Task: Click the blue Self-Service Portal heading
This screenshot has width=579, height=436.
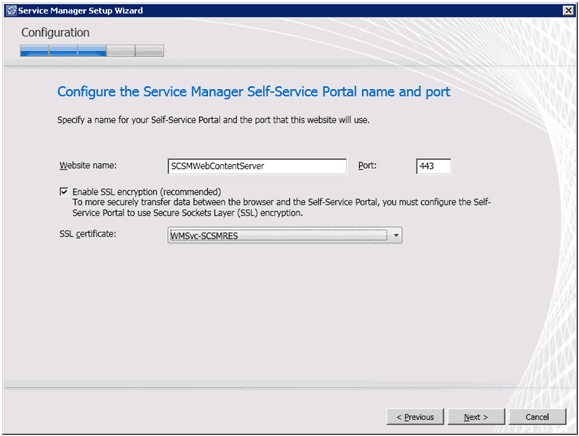Action: 254,92
